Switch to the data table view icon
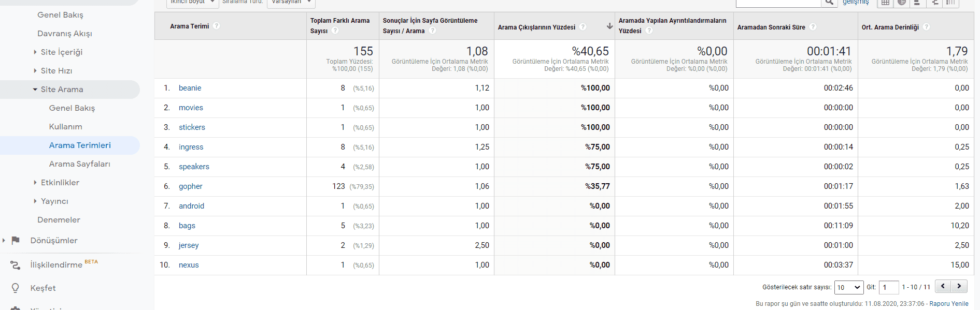Viewport: 980px width, 310px height. (x=885, y=3)
